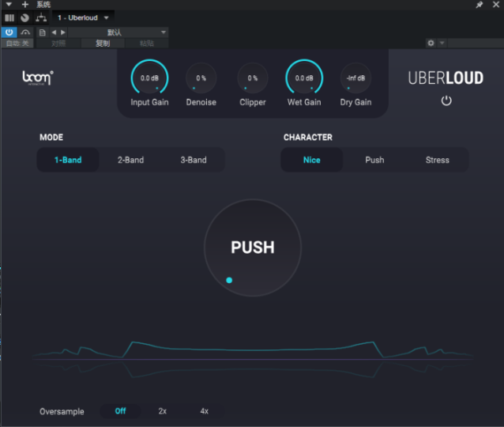
Task: Click the pin icon in title bar
Action: pos(479,5)
